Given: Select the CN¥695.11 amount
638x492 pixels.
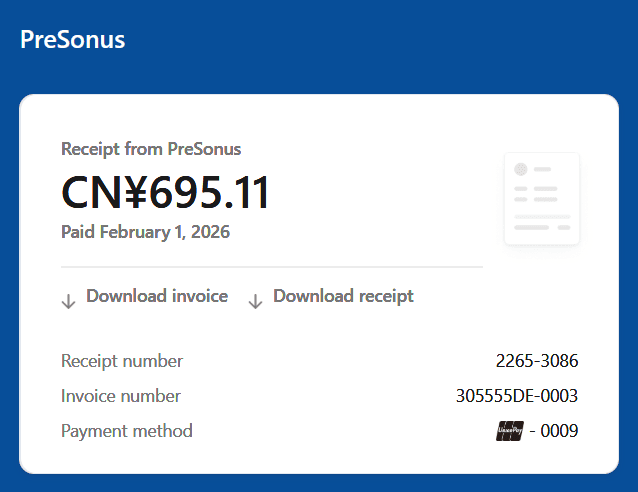Looking at the screenshot, I should [x=166, y=192].
